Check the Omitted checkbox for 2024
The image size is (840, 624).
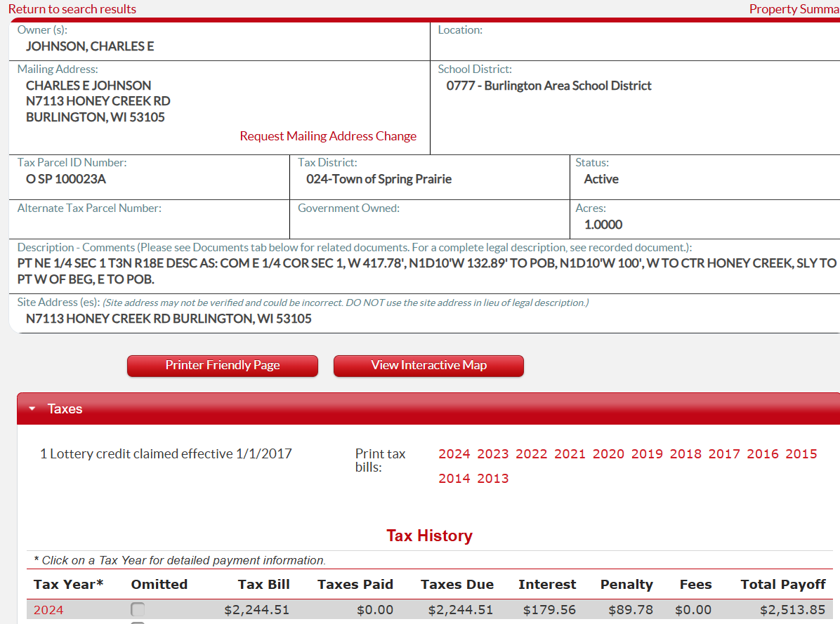tap(138, 609)
